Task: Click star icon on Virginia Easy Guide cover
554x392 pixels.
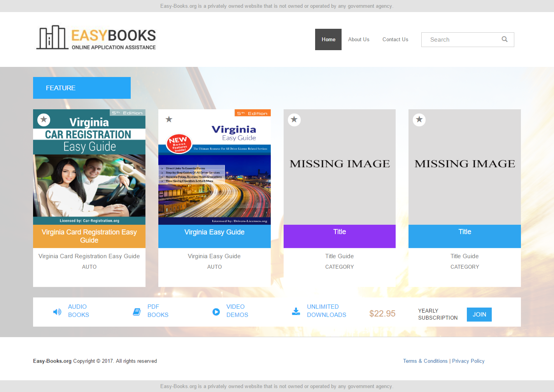Action: click(x=169, y=119)
